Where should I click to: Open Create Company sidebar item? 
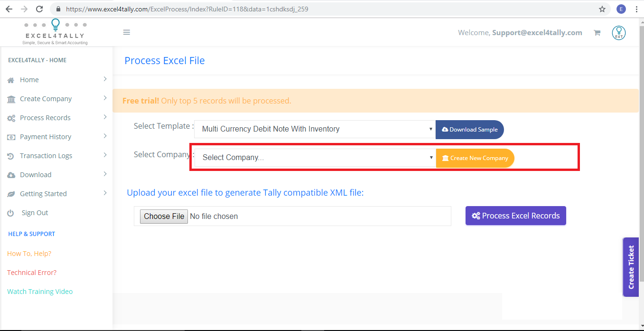(46, 99)
